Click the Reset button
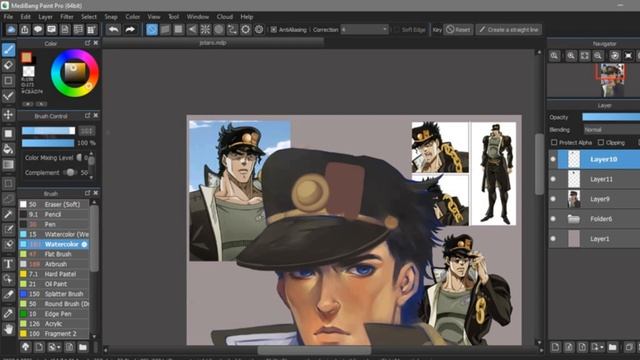The height and width of the screenshot is (360, 640). [x=458, y=29]
